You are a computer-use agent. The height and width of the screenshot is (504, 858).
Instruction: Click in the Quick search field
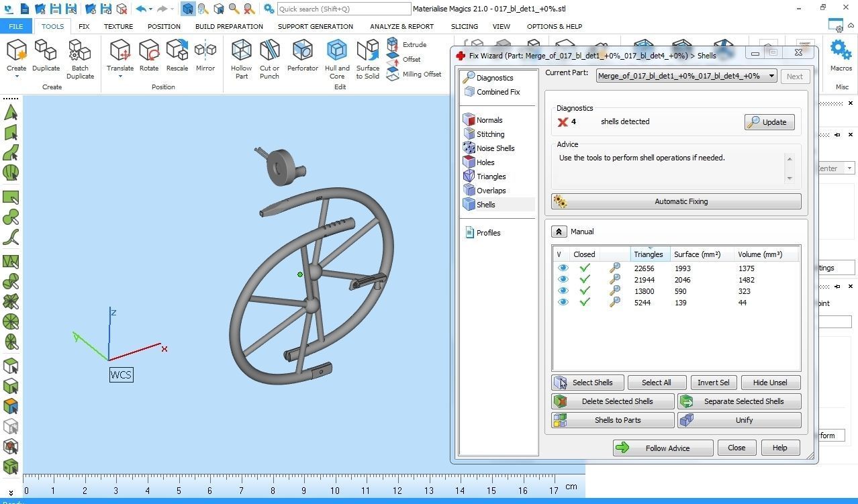(x=344, y=9)
